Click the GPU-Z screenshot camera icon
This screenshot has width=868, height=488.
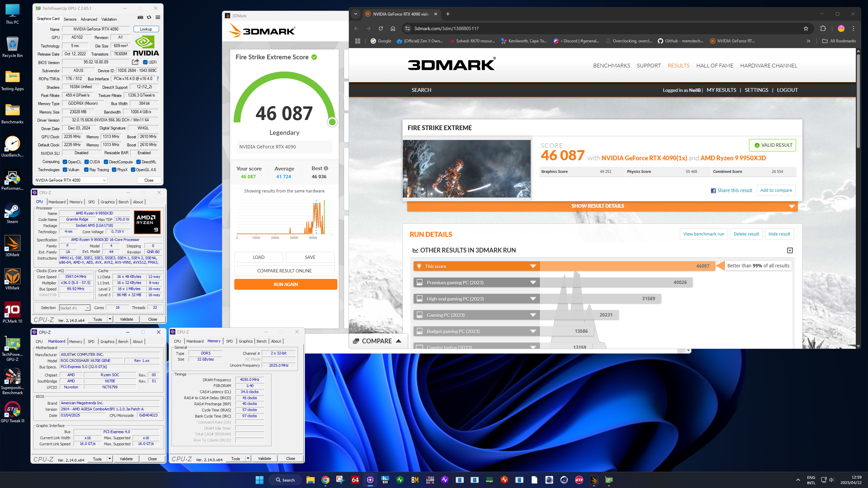(140, 18)
